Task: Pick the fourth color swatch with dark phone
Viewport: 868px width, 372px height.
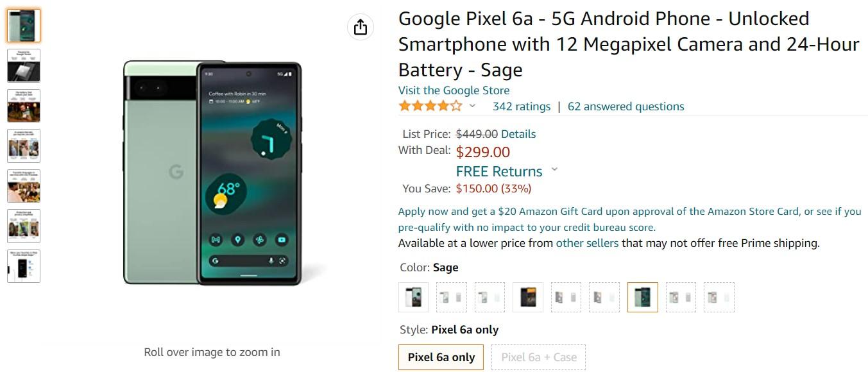Action: point(528,297)
